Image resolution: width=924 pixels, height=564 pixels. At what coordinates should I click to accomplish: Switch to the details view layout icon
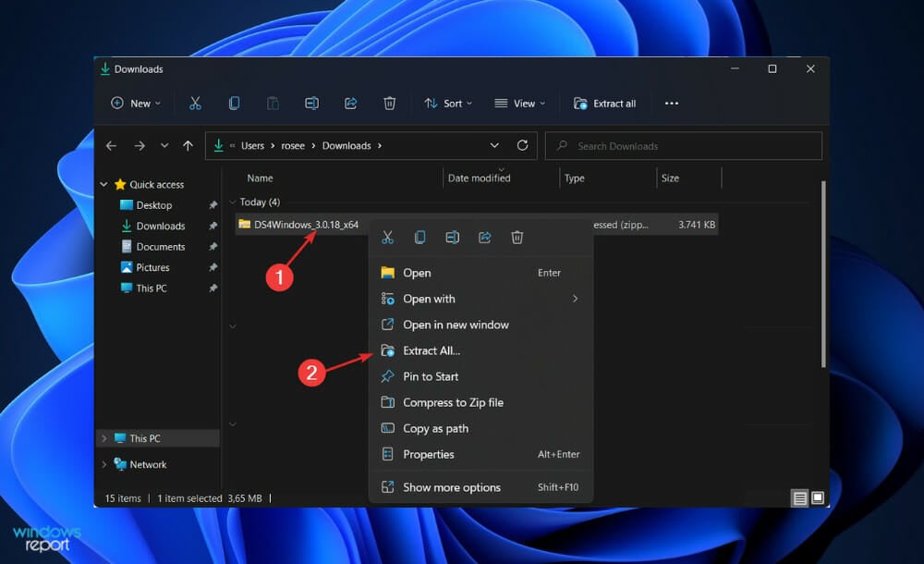click(799, 498)
